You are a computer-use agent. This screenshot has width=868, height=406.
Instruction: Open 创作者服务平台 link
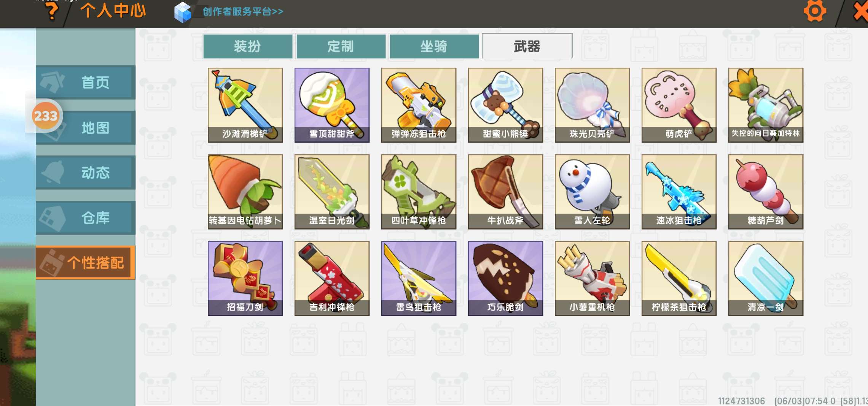(x=243, y=11)
